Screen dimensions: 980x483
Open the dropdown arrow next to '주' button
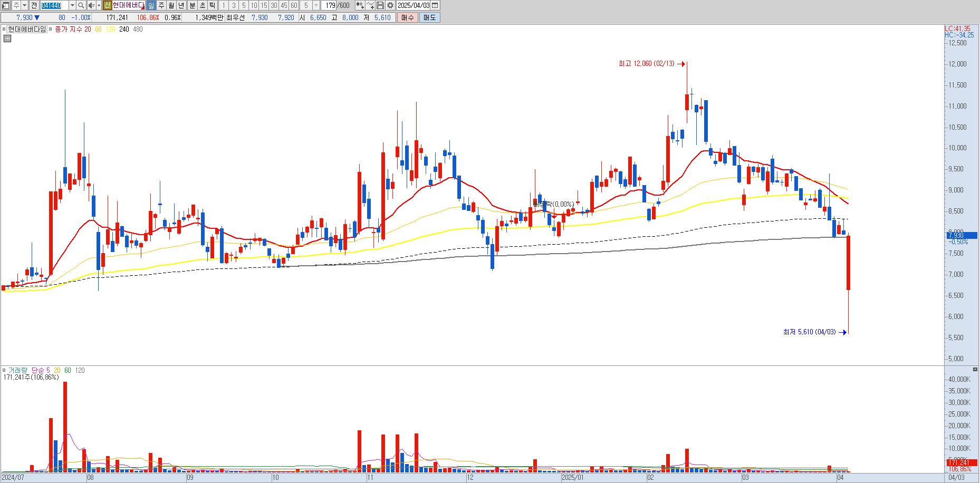pyautogui.click(x=24, y=5)
